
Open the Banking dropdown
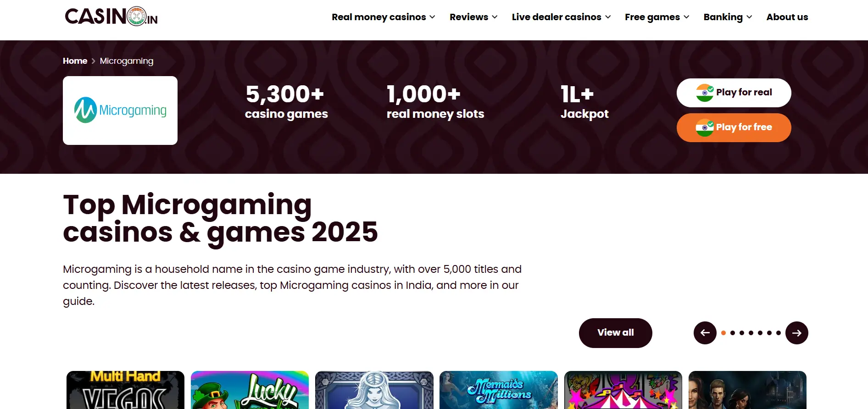coord(727,17)
